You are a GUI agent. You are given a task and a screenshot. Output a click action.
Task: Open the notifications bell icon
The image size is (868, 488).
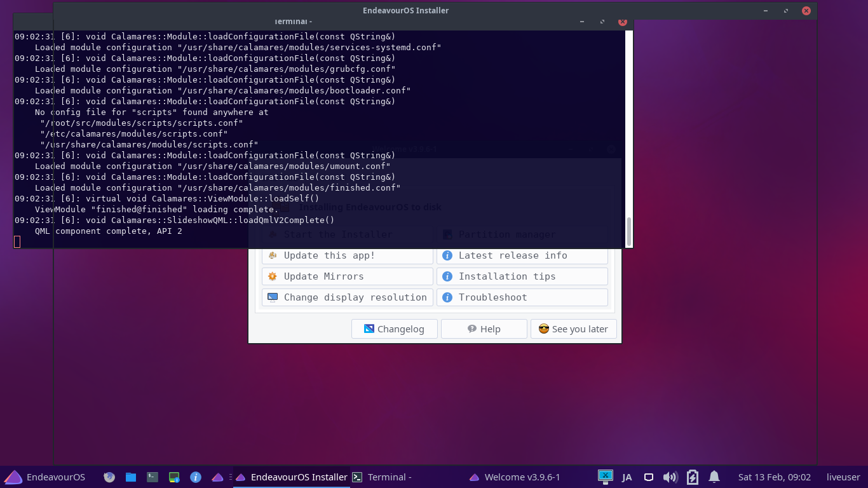coord(714,477)
